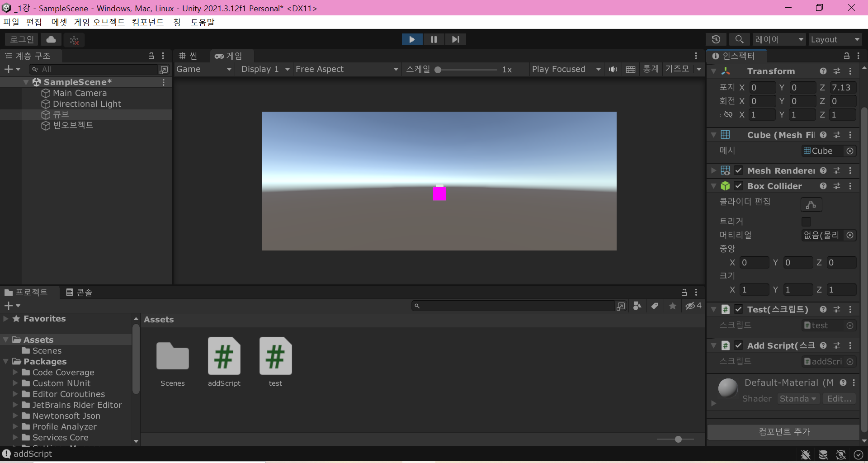Click the 컴포넌트 추가 button

coord(783,432)
